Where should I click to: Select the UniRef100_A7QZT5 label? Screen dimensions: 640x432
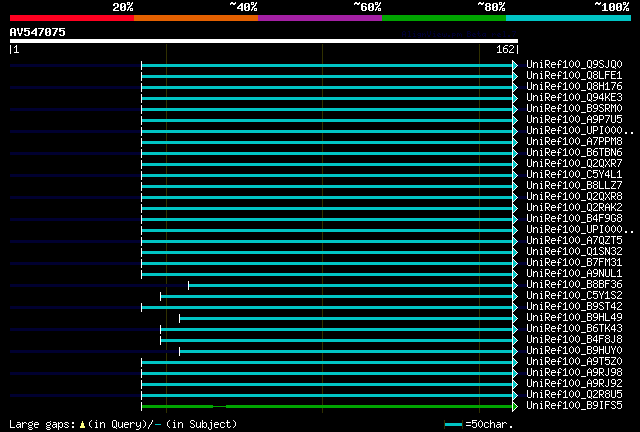[574, 241]
